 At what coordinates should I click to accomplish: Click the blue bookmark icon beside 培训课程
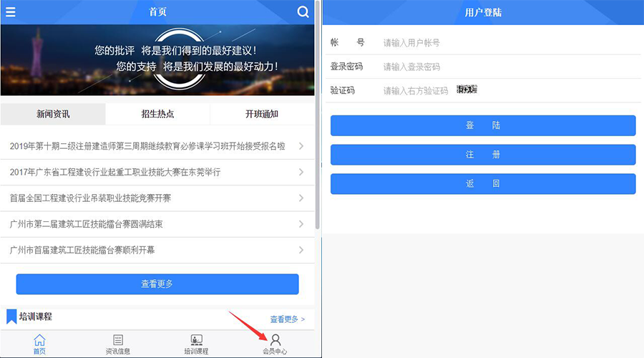[11, 316]
